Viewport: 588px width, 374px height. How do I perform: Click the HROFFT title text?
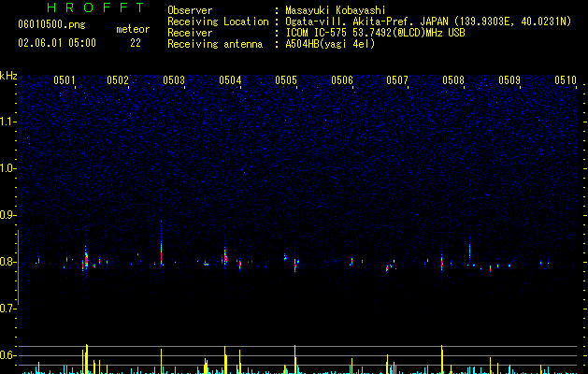[x=95, y=7]
